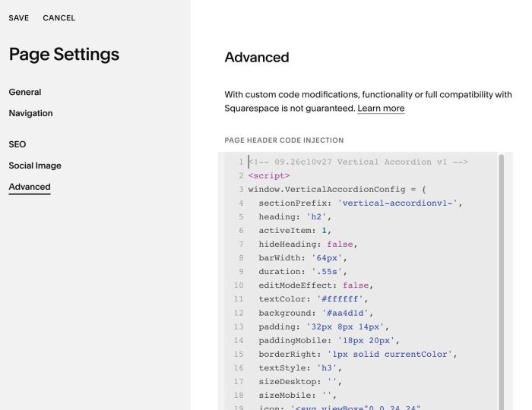Click the code editor scrollbar

(x=501, y=281)
